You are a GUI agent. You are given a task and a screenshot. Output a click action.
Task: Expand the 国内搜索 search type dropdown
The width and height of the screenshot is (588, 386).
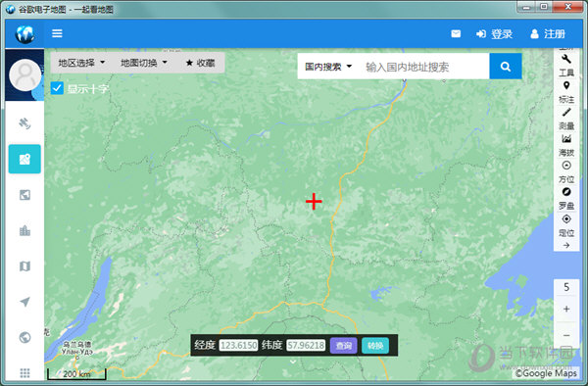click(328, 67)
